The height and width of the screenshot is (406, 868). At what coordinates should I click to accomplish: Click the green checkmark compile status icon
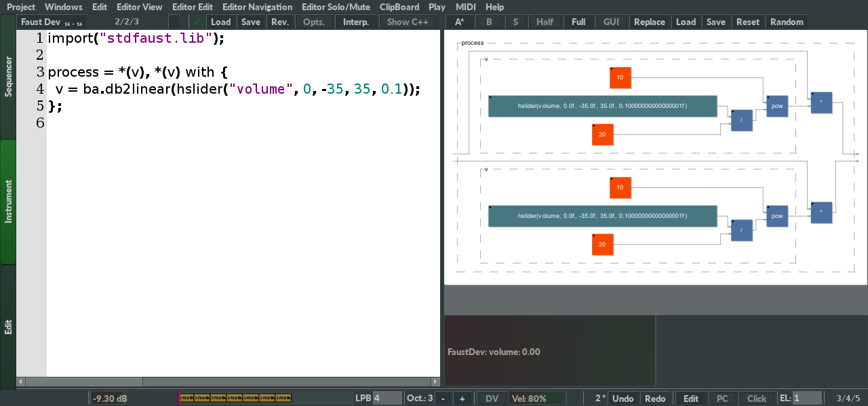point(197,22)
